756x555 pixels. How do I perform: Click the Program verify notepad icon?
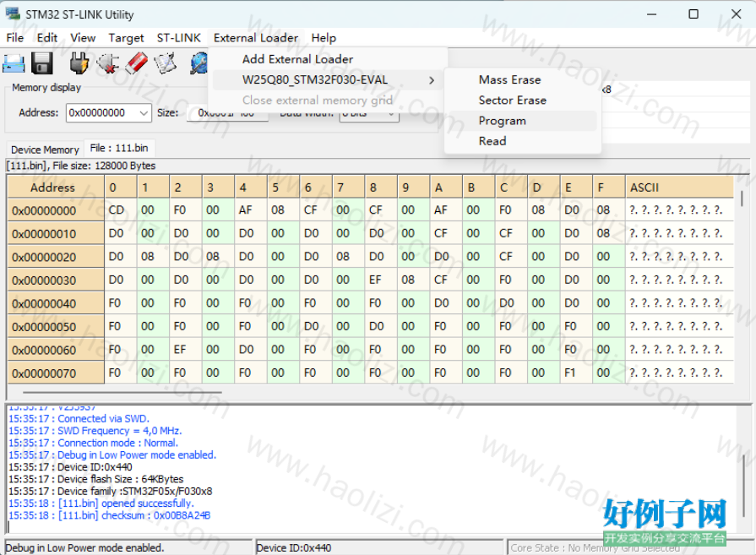166,63
